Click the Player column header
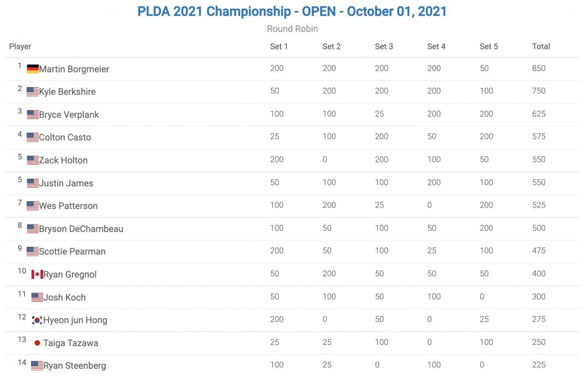The width and height of the screenshot is (588, 376). tap(20, 46)
